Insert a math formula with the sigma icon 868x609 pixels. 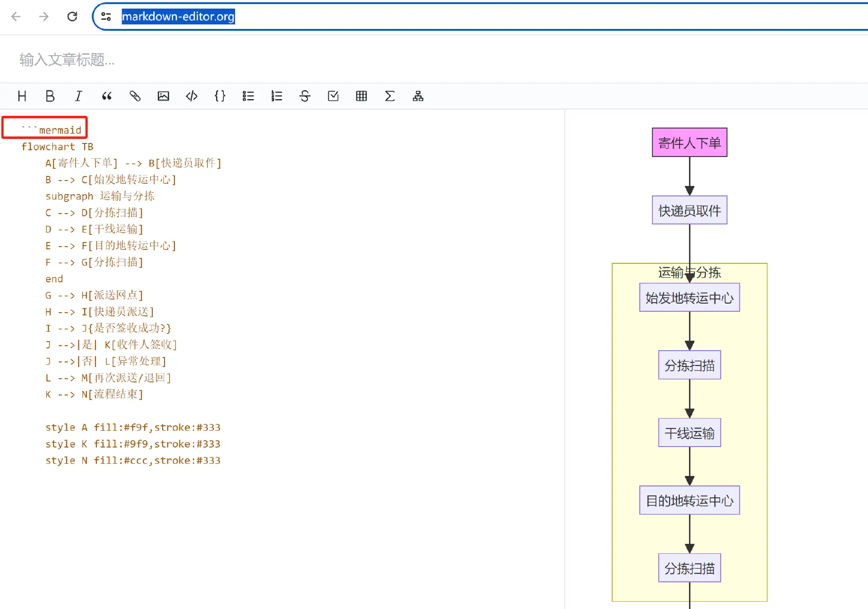[x=390, y=96]
